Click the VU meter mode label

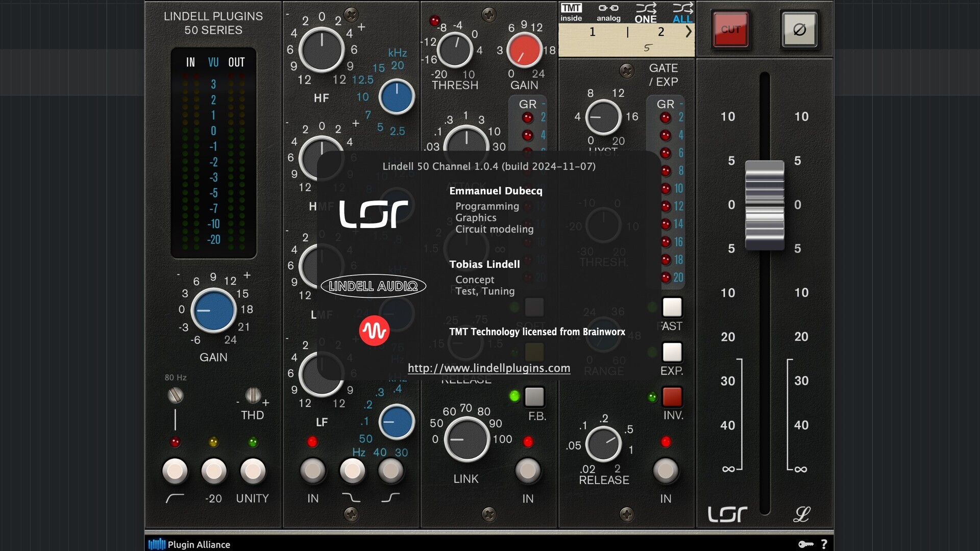[x=213, y=62]
